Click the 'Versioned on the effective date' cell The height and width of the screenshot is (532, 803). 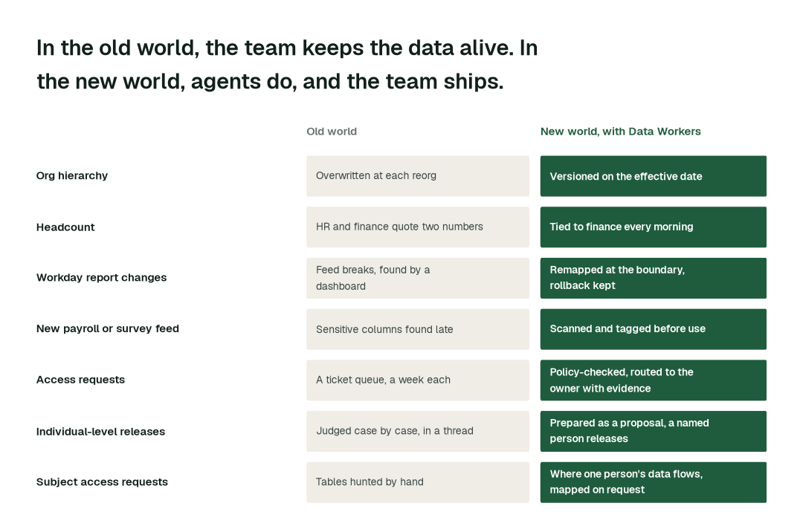(653, 176)
